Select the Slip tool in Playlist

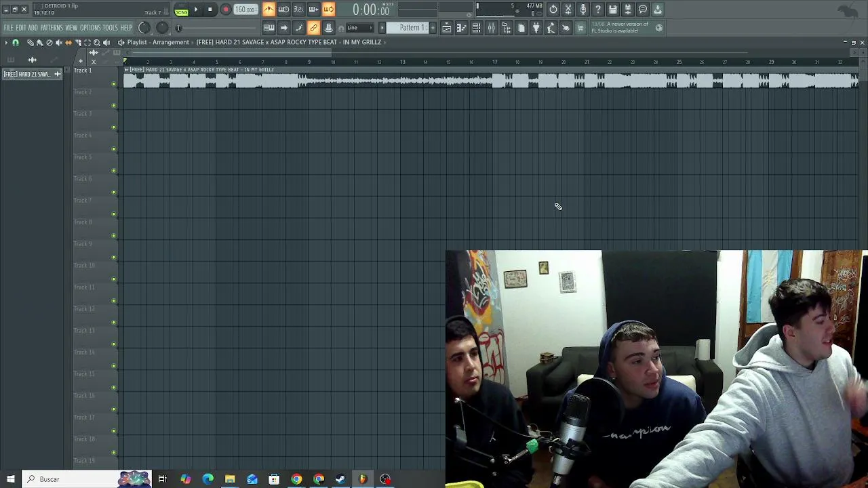68,43
